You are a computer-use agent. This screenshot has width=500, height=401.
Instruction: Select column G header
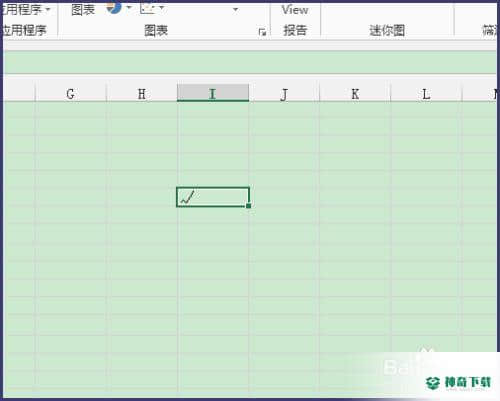coord(70,94)
